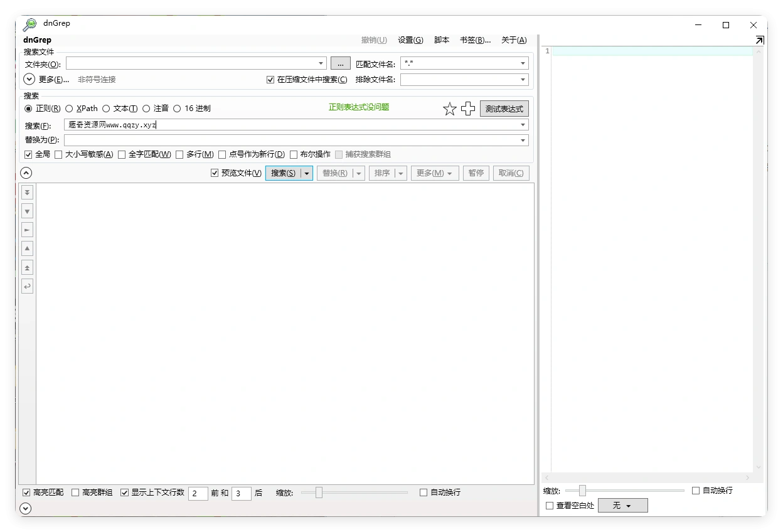
Task: Jump to next match using down-arrow icon
Action: pyautogui.click(x=27, y=211)
